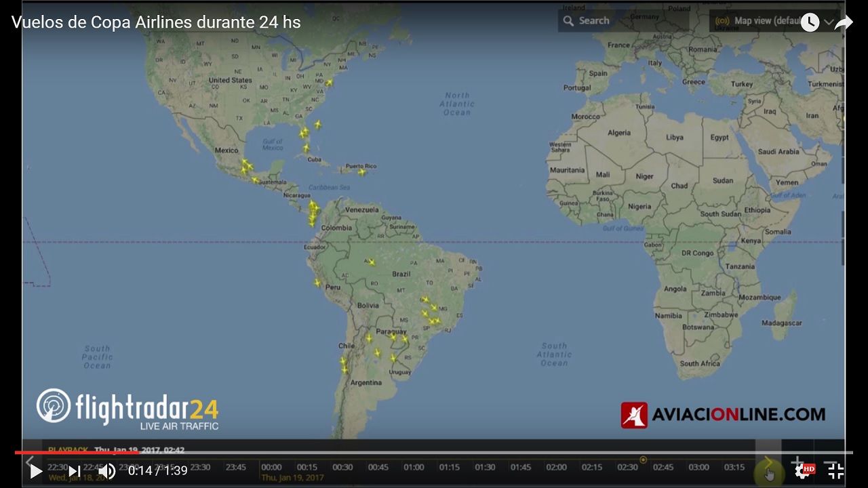
Task: Play the Copa Airlines video
Action: point(35,471)
